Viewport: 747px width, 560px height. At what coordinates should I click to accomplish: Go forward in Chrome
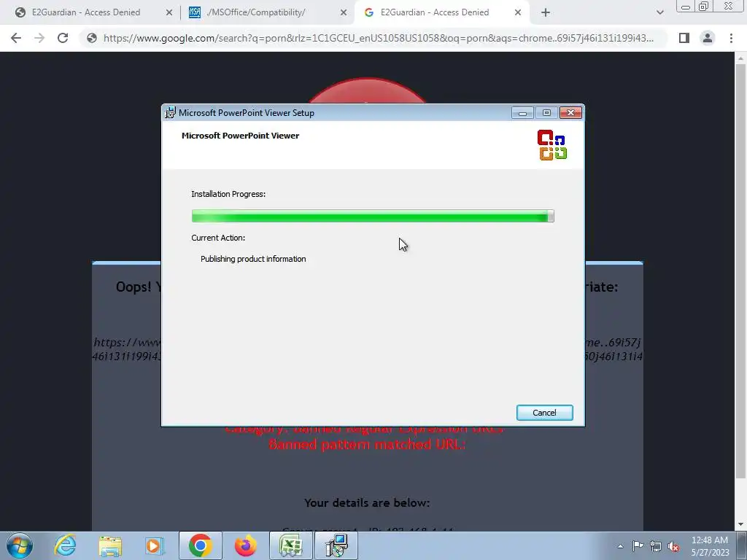point(39,38)
